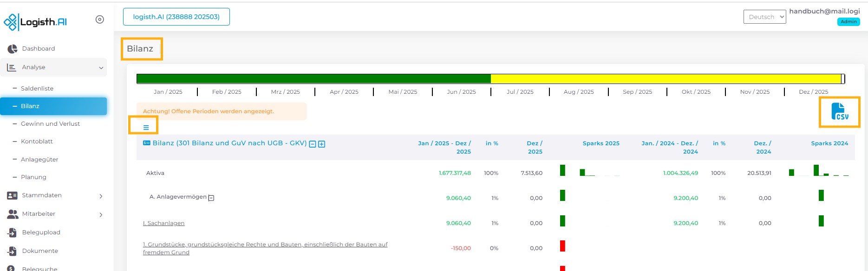Collapse all rows with minus box in Bilanz header
Screen dimensions: 868x271
[313, 144]
